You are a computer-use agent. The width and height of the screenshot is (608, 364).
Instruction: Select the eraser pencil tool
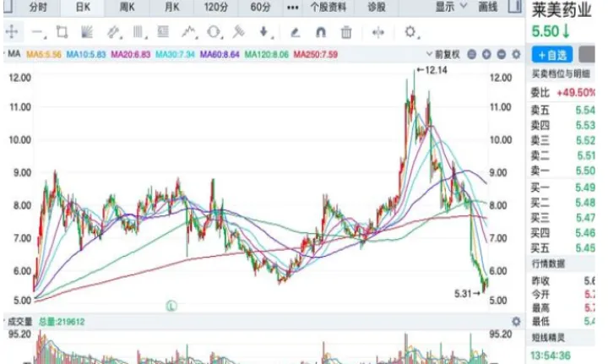click(x=295, y=32)
